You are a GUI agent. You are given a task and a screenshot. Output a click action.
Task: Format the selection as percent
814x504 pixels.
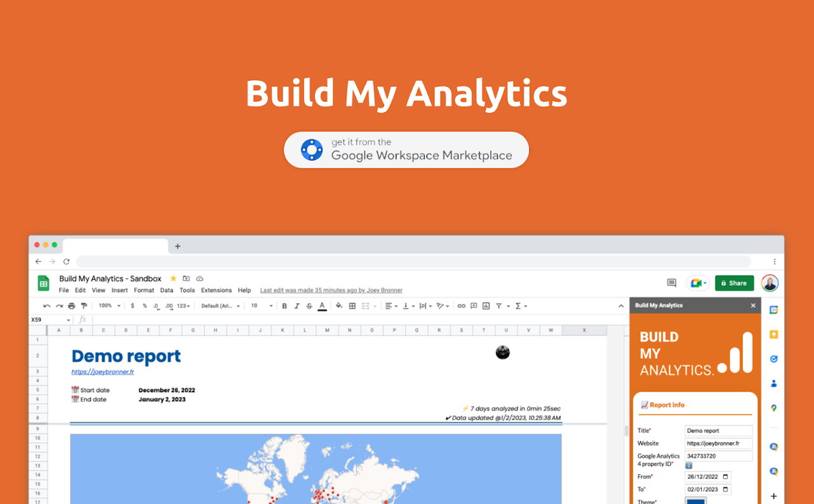pyautogui.click(x=144, y=306)
